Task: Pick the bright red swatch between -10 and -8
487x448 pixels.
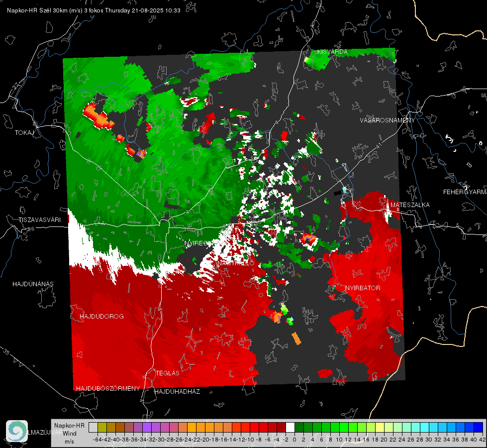Action: coord(254,427)
